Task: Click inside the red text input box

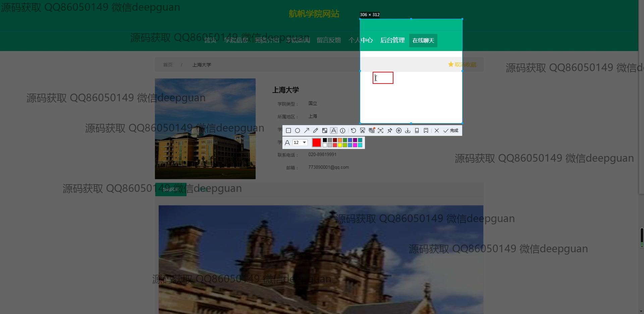Action: tap(383, 78)
